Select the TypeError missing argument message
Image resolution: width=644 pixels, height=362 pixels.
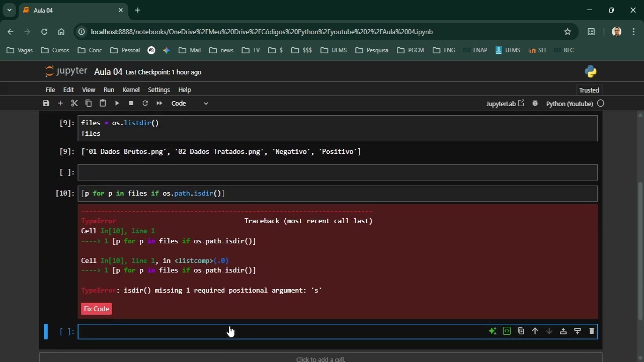coord(201,290)
